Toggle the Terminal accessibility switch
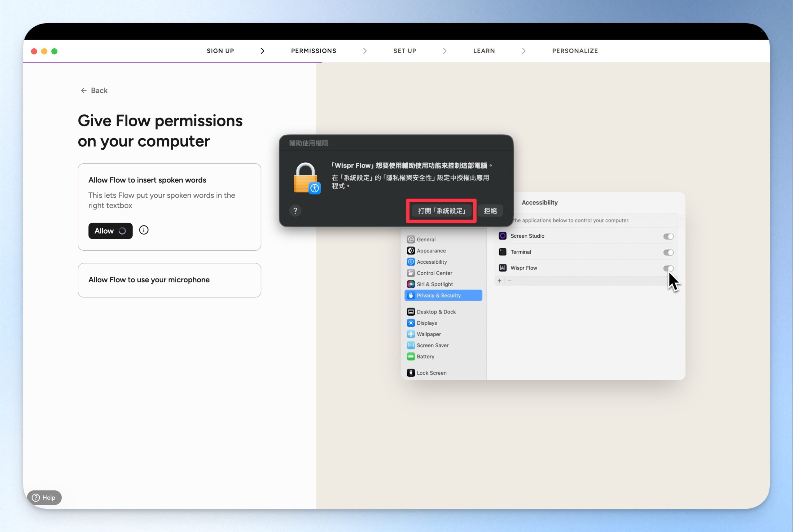793x532 pixels. point(668,253)
